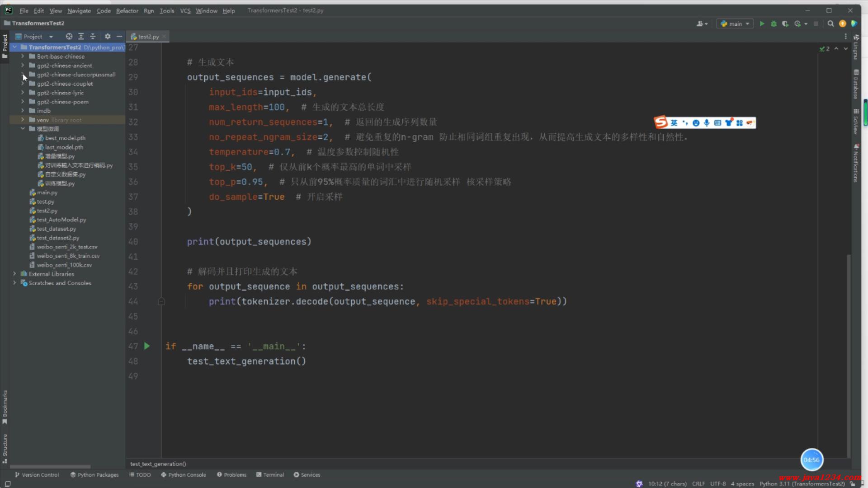Viewport: 868px width, 488px height.
Task: Hide the Project tool window
Action: (119, 36)
